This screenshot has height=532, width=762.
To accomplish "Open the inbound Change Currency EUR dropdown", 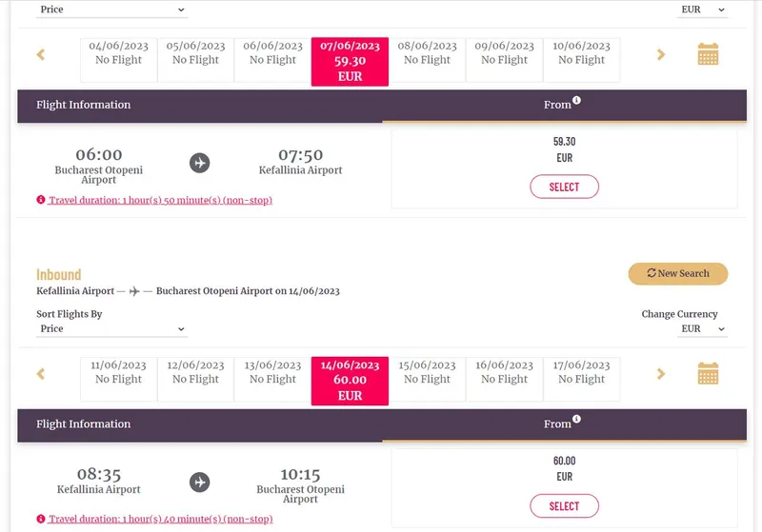I will (x=702, y=328).
